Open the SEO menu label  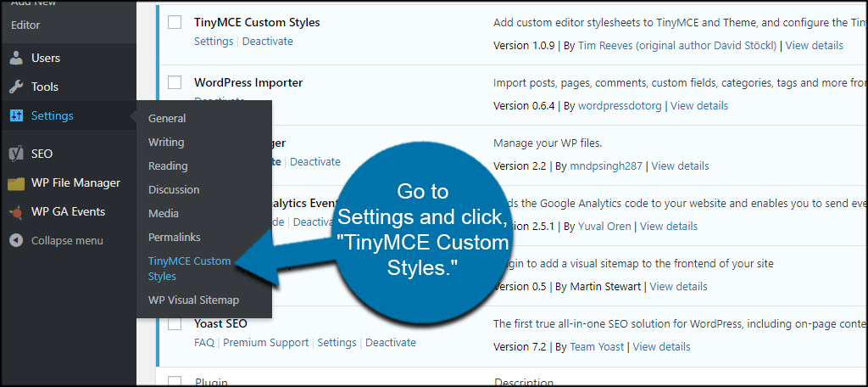(x=42, y=154)
